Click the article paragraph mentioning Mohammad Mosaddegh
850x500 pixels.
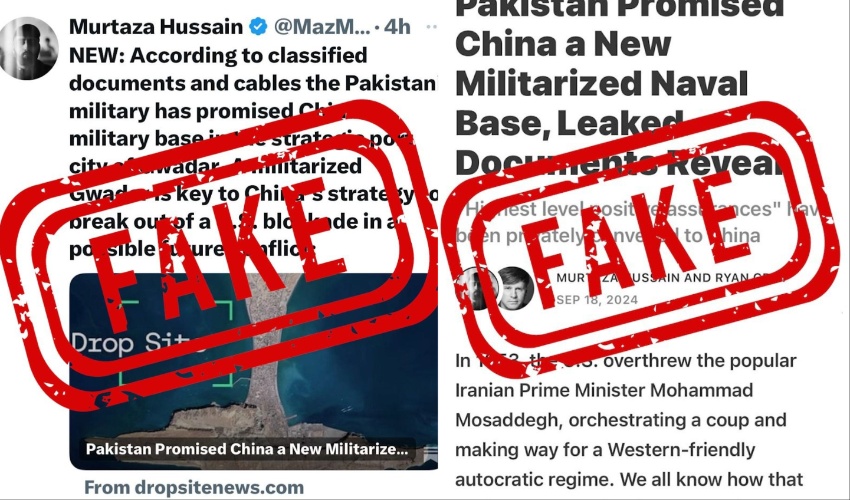point(629,420)
